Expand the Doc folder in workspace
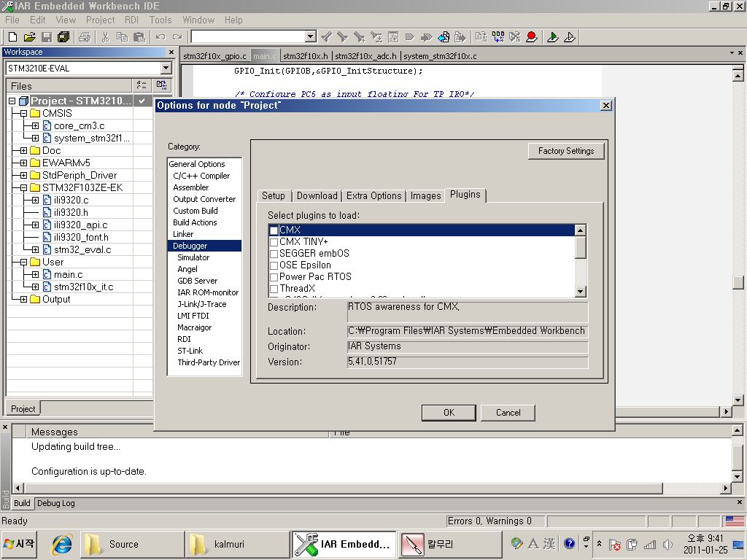This screenshot has width=747, height=560. coord(23,150)
